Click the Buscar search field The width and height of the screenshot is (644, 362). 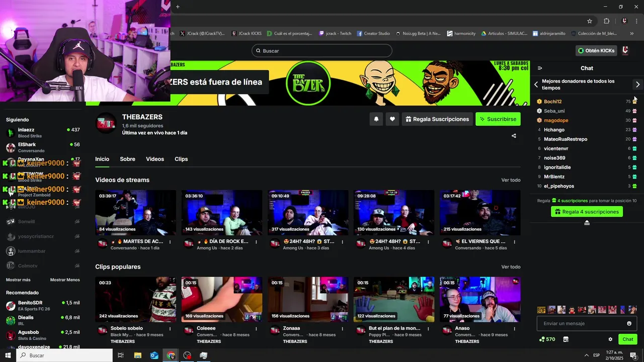tap(322, 51)
